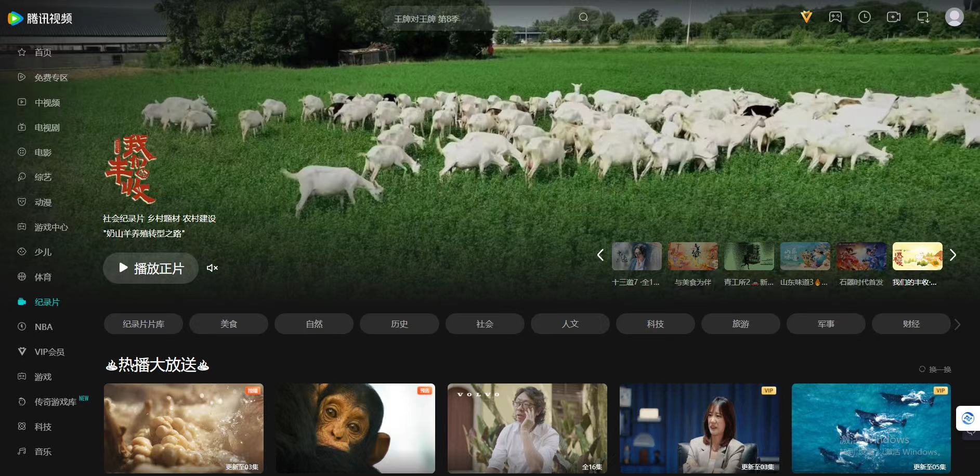980x476 pixels.
Task: Open the game controller icon in header
Action: (835, 17)
